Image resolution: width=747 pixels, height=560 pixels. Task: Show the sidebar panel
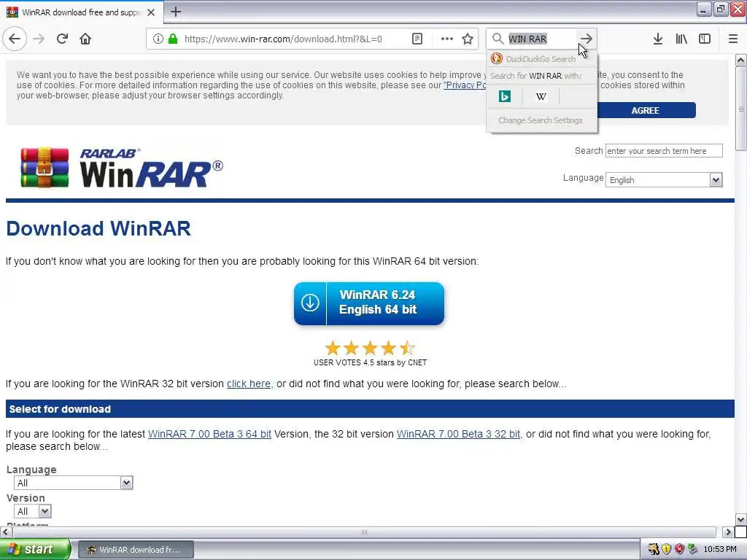point(705,39)
